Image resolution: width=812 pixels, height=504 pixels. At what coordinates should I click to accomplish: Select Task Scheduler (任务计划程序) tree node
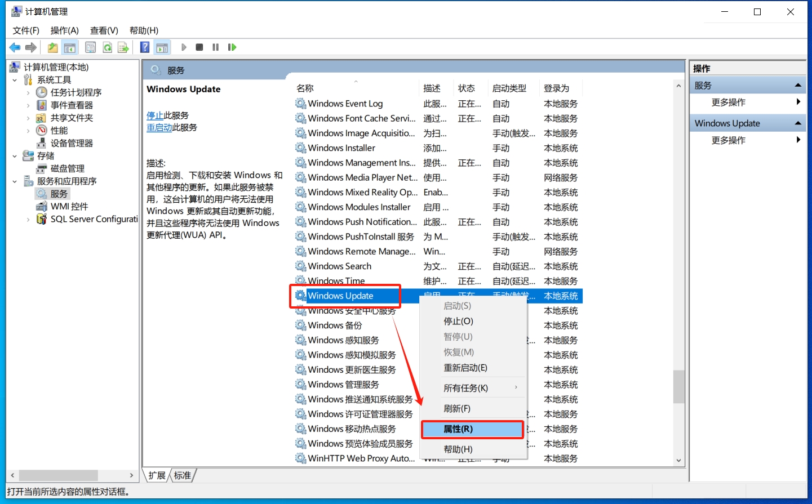click(76, 92)
